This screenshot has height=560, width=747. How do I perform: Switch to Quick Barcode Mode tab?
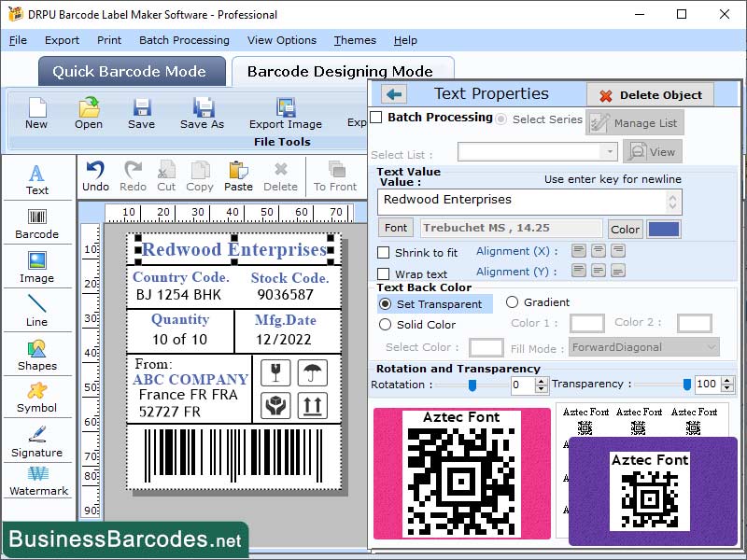click(x=131, y=71)
